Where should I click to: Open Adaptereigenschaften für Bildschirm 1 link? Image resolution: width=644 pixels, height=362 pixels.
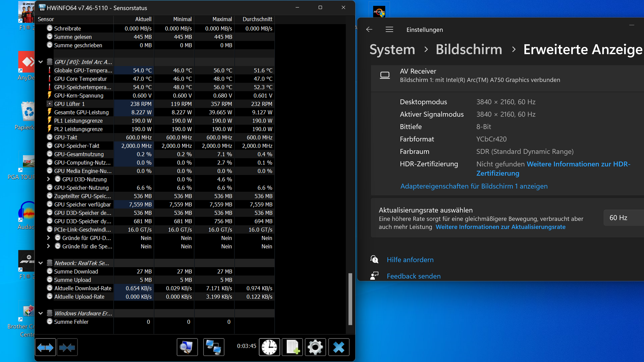coord(474,186)
